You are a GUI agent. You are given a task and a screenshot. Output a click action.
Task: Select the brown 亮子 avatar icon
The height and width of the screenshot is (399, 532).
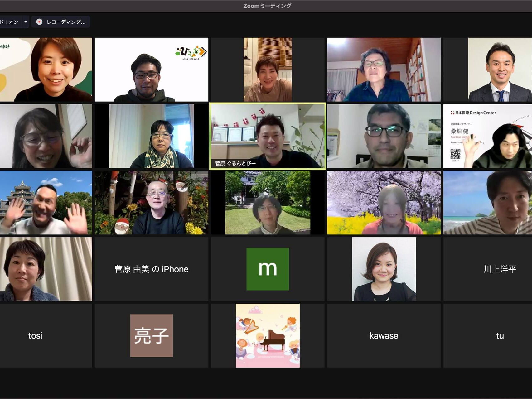[151, 335]
